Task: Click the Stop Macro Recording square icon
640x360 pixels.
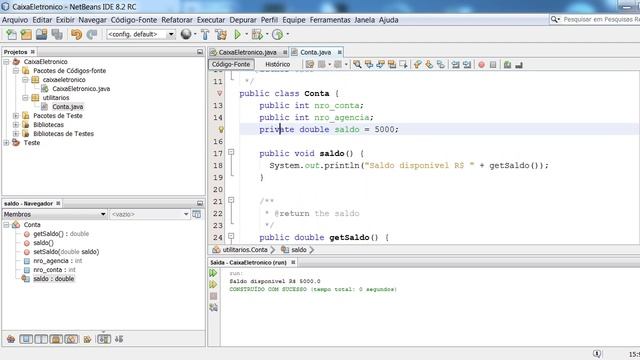Action: pos(493,64)
